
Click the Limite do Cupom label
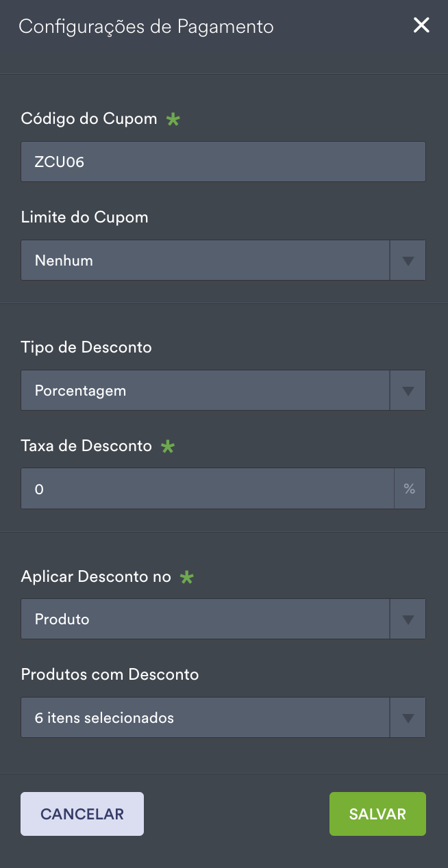coord(85,218)
